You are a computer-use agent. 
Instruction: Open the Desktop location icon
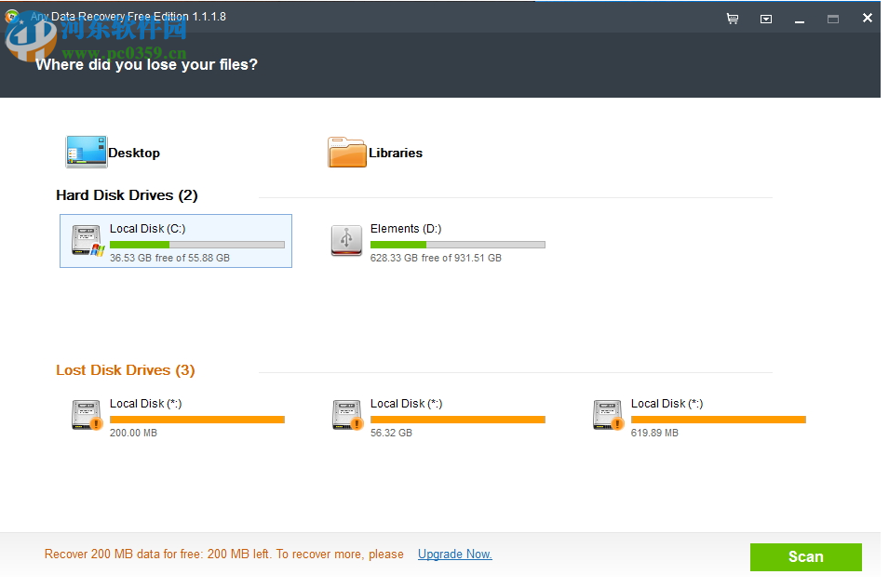pyautogui.click(x=86, y=151)
